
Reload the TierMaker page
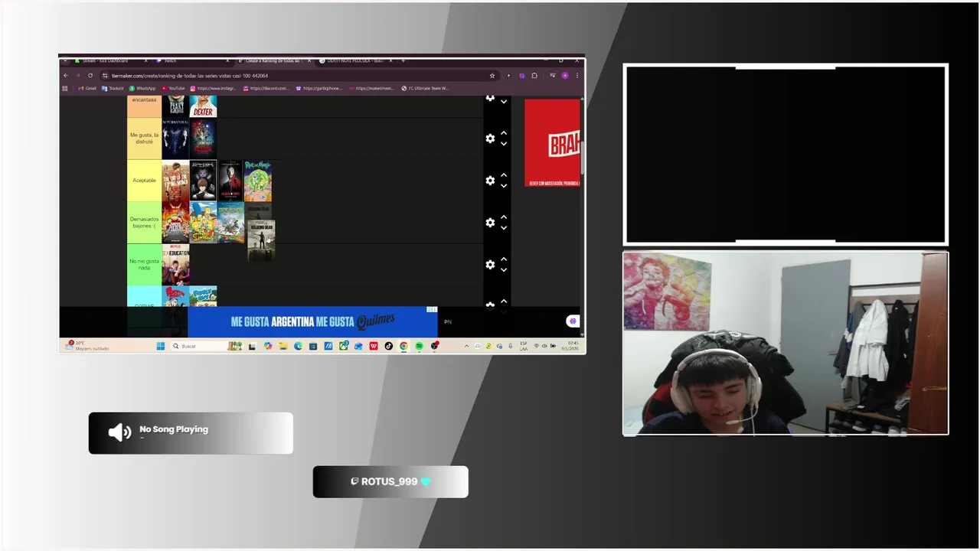(90, 75)
